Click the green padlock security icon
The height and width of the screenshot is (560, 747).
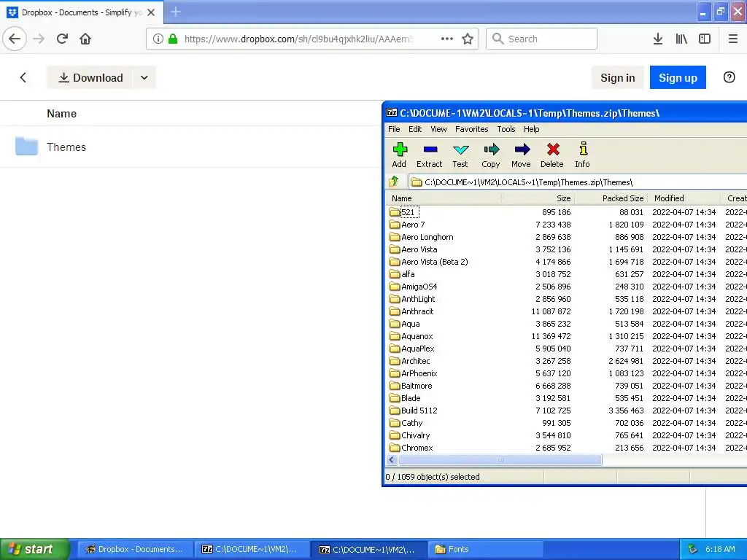pyautogui.click(x=173, y=39)
